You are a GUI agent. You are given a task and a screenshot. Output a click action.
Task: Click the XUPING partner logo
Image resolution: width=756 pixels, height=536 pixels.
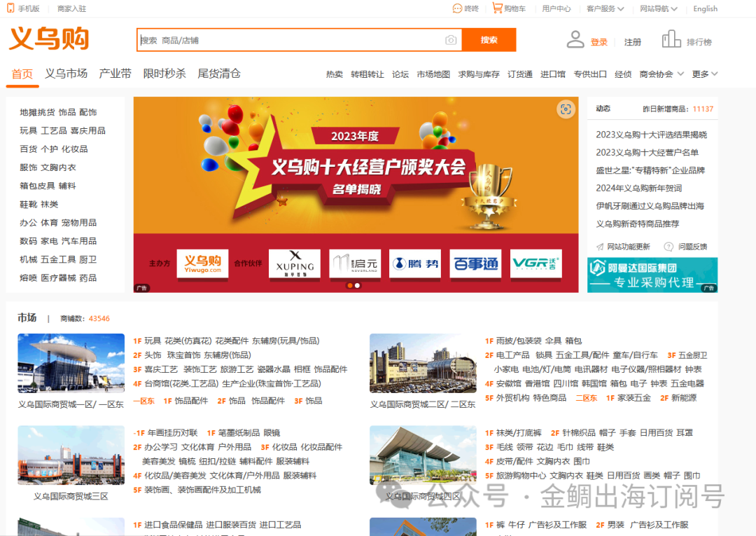tap(295, 264)
